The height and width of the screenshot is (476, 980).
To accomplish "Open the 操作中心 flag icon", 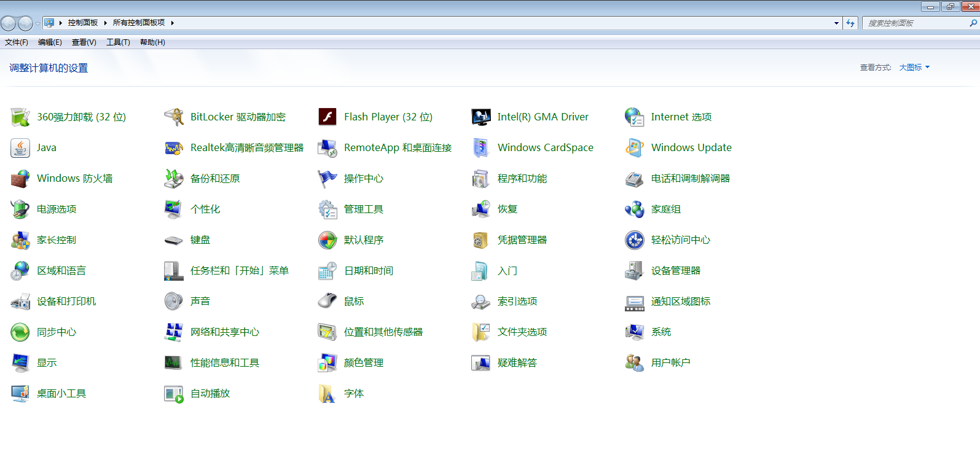I will click(x=327, y=178).
